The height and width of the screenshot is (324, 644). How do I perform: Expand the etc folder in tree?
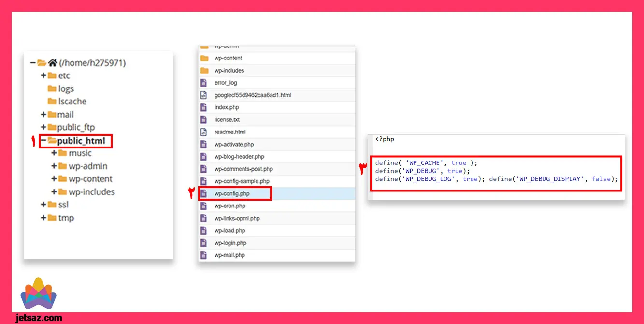pyautogui.click(x=43, y=75)
